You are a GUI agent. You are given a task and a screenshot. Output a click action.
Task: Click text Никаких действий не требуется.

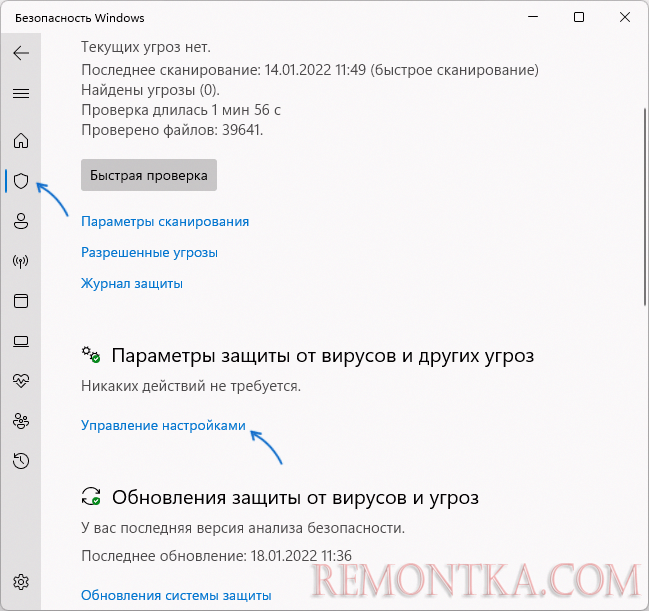pyautogui.click(x=191, y=386)
